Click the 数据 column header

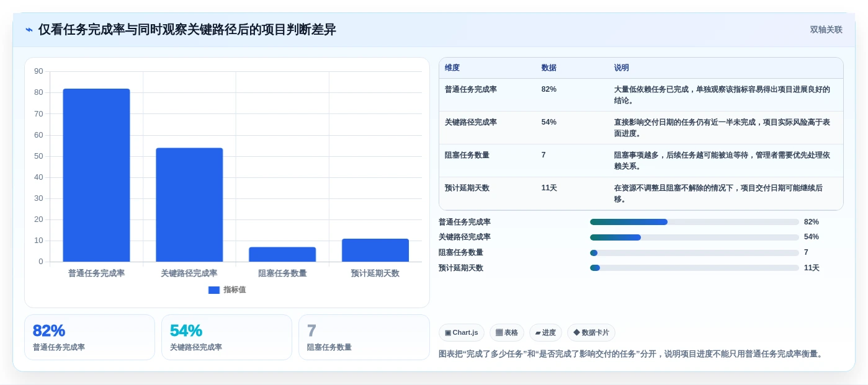click(549, 68)
